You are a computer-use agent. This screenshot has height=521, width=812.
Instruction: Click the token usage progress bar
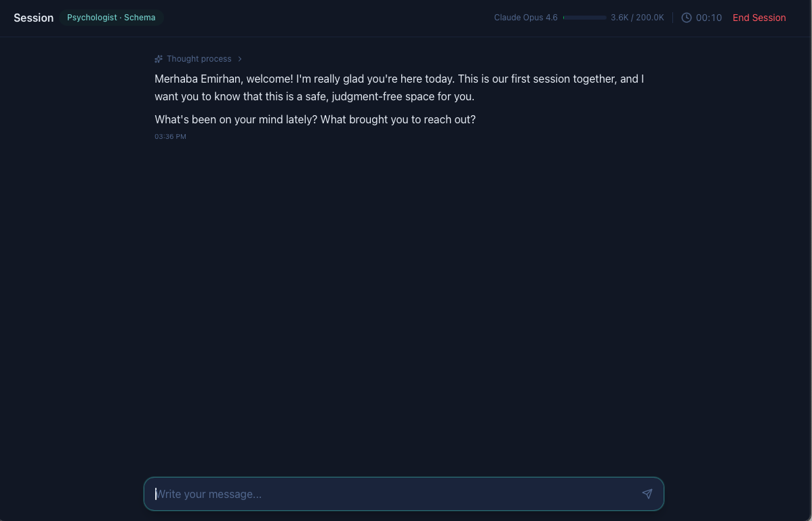pos(584,18)
